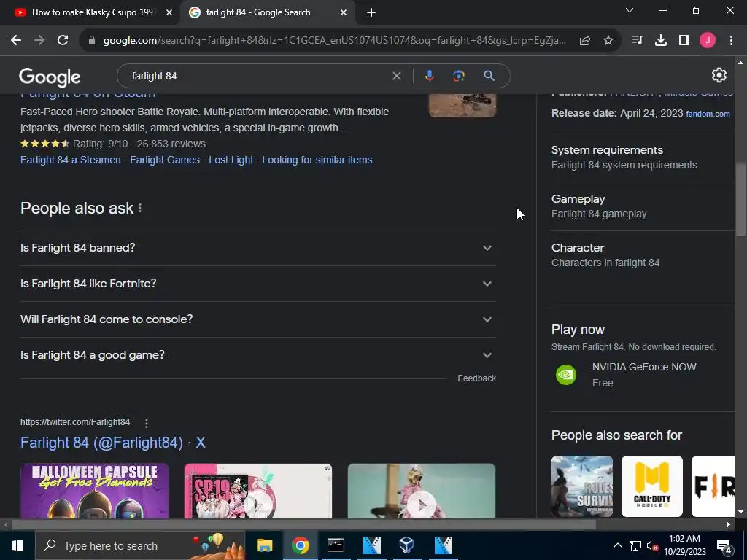Open the VirtualBox cube taskbar icon
747x560 pixels.
pyautogui.click(x=406, y=545)
